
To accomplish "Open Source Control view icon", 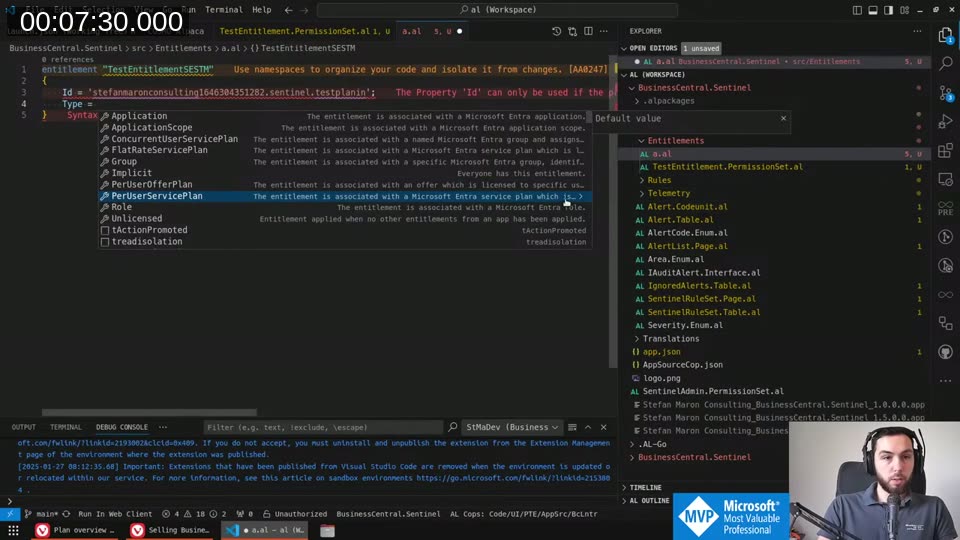I will pos(945,92).
